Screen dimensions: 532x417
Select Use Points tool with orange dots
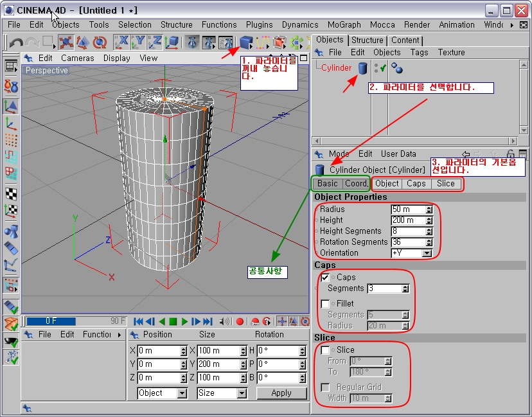point(11,140)
